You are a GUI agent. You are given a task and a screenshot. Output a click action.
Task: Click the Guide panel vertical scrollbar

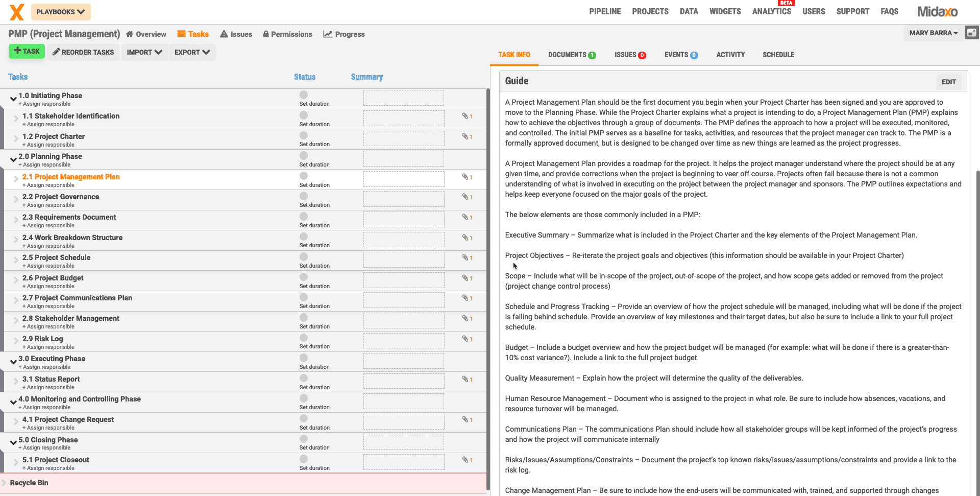coord(977,332)
